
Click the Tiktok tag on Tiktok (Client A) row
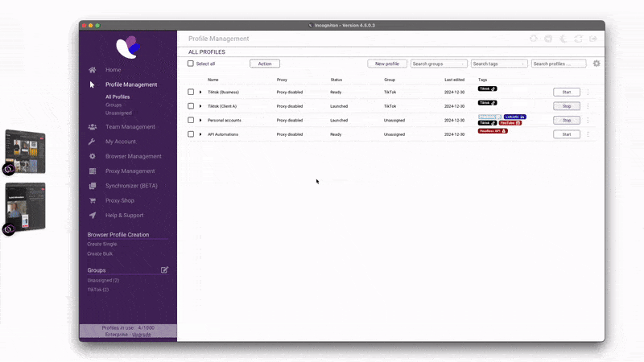click(x=488, y=103)
